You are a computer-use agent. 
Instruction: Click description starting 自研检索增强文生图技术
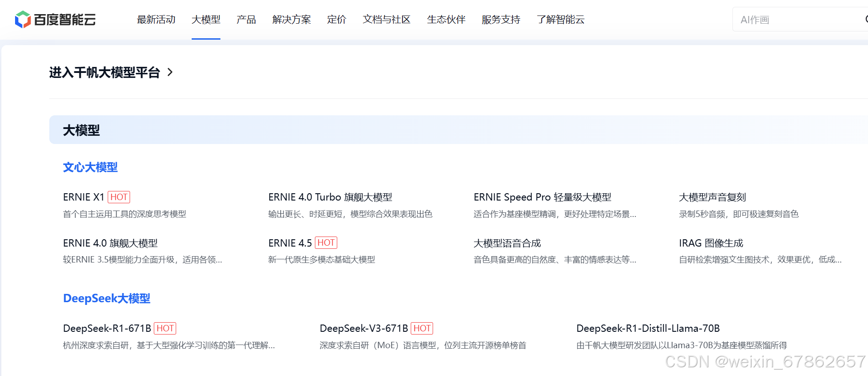point(760,260)
